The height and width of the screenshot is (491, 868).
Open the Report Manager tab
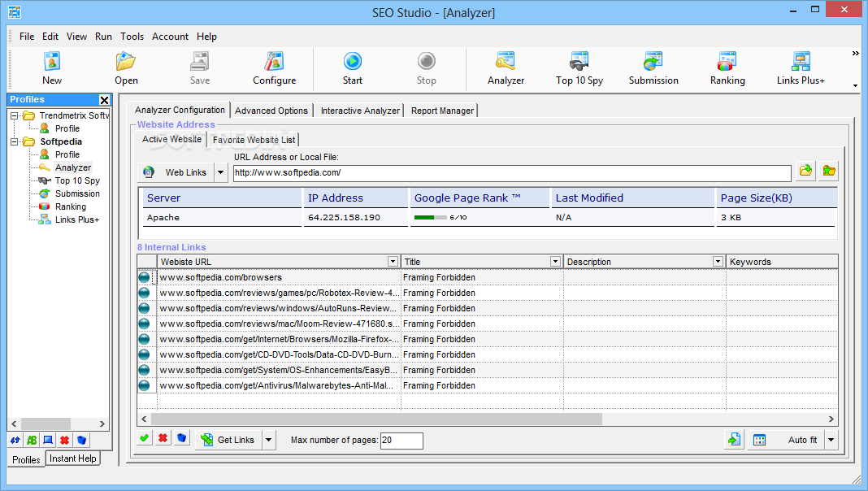pos(442,111)
